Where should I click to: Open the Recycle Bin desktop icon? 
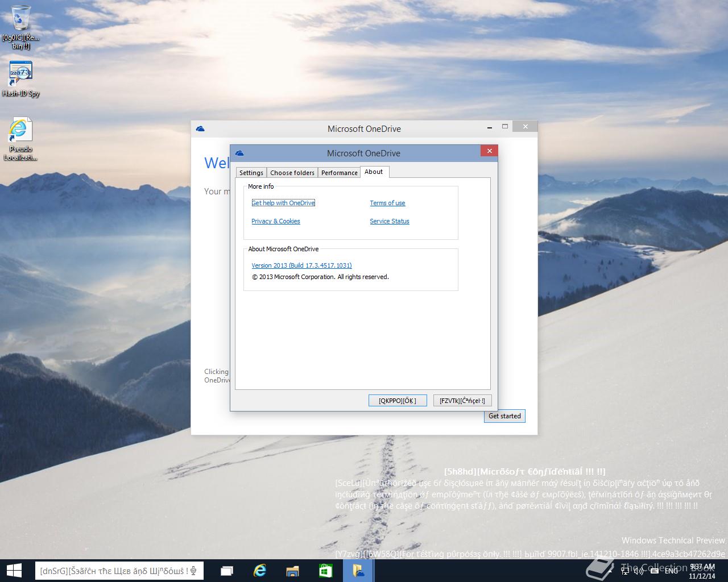[21, 26]
